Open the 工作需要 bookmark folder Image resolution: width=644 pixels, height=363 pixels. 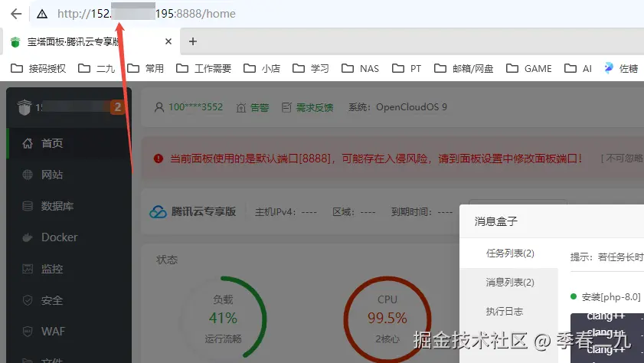[204, 69]
